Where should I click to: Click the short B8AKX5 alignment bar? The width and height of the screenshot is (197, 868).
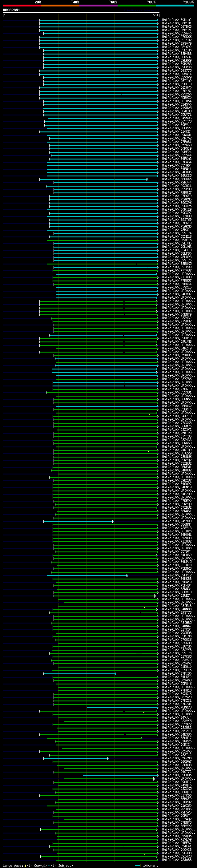tap(94, 179)
